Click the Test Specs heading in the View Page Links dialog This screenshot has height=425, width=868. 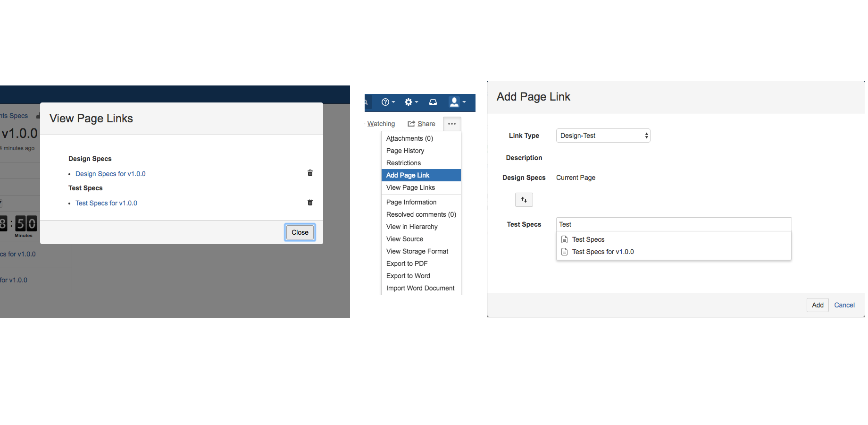(85, 188)
